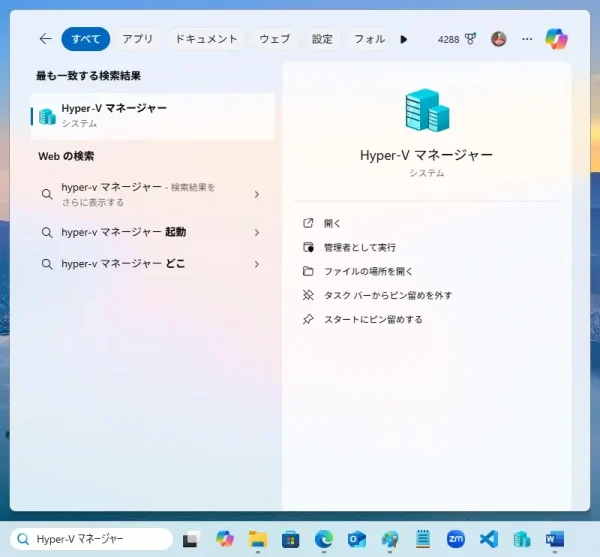Select the すべて filter tab
The height and width of the screenshot is (557, 600).
click(x=86, y=39)
